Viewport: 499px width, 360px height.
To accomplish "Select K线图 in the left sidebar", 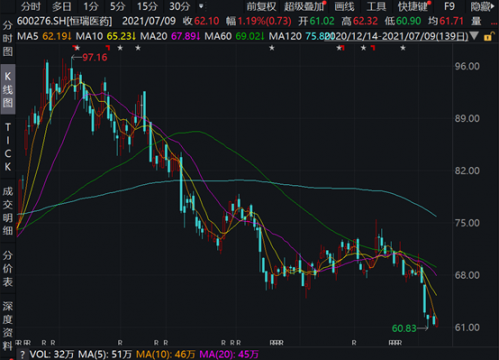I will 8,89.
